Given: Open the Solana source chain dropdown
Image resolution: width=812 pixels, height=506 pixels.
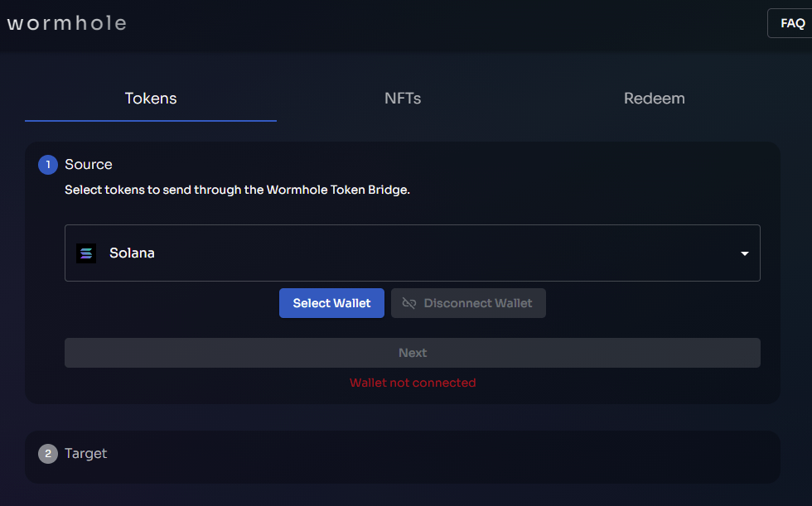Looking at the screenshot, I should click(412, 253).
